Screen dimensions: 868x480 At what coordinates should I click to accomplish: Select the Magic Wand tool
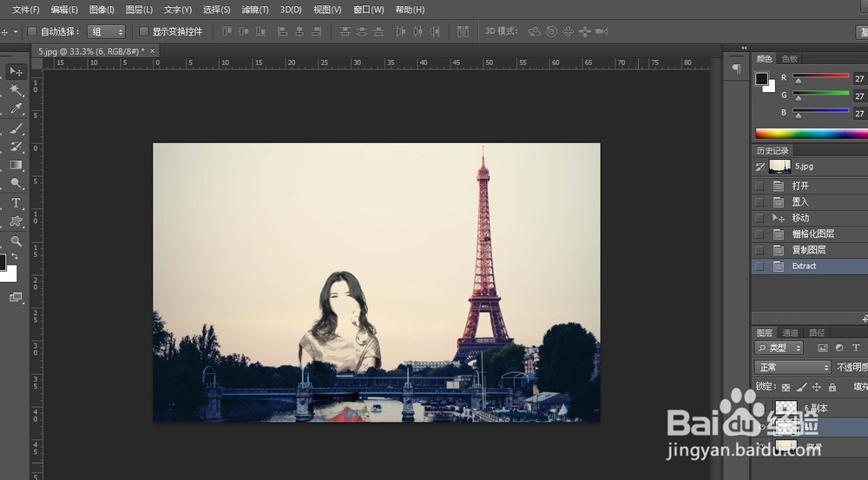(16, 90)
